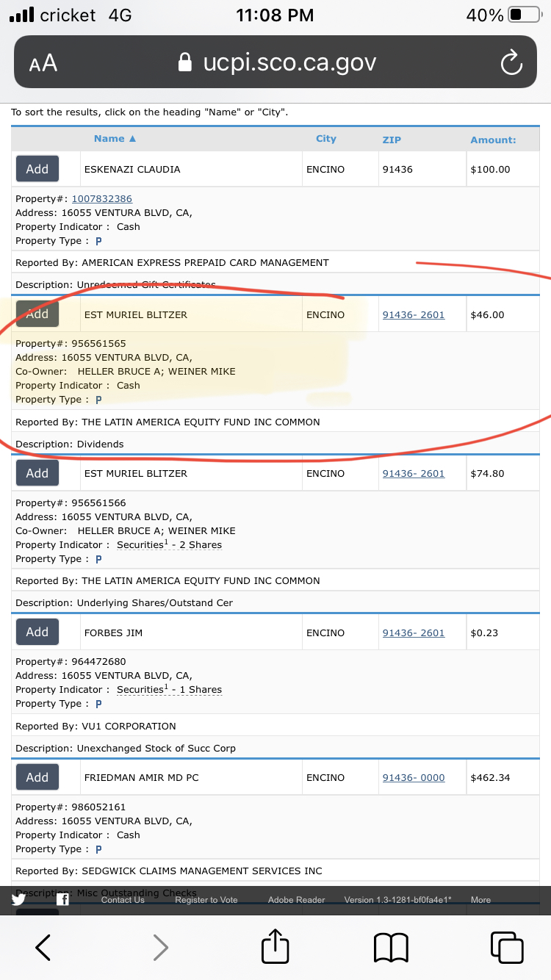Open ZIP link on FORBES JIM row
551x980 pixels.
pos(414,633)
